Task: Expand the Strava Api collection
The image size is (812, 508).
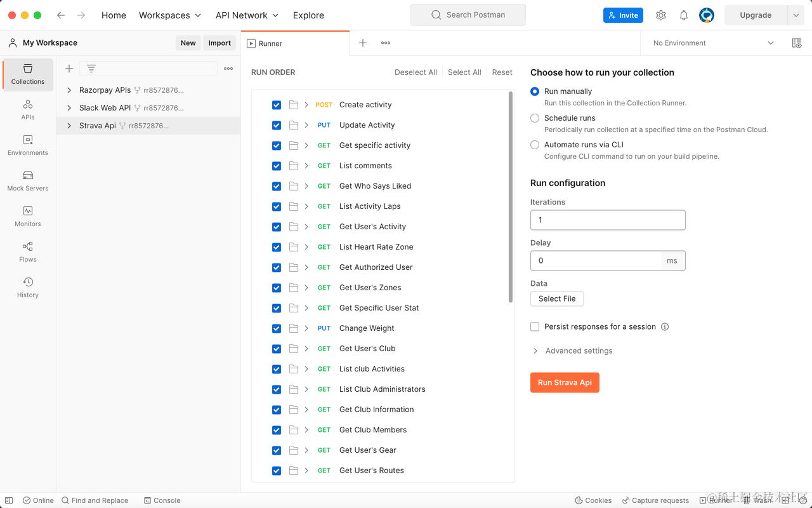Action: tap(69, 126)
